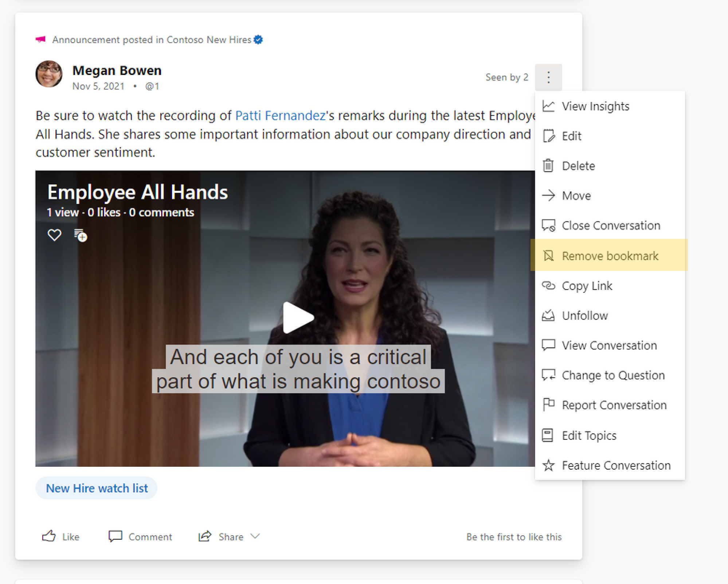Select Feature Conversation menu entry

point(610,465)
